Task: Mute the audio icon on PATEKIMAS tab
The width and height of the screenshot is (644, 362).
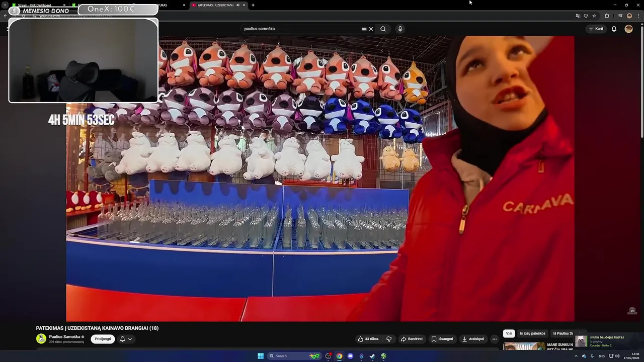Action: [x=238, y=5]
